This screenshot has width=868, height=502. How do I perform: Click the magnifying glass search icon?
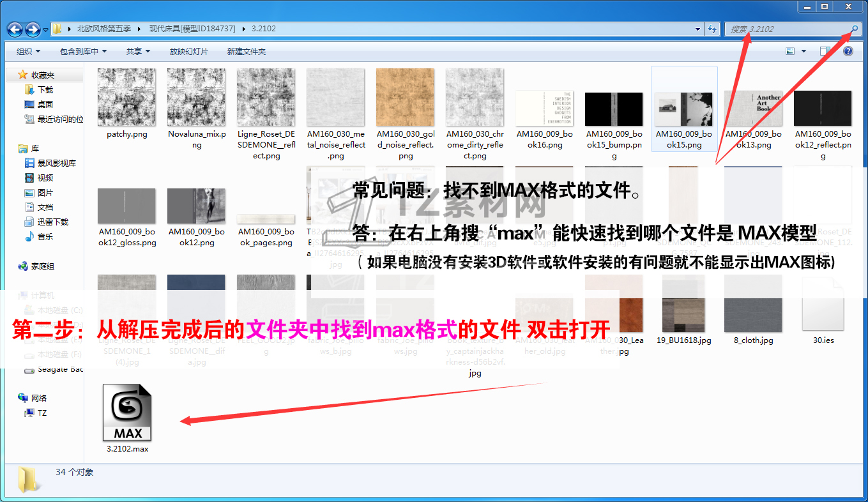point(854,29)
